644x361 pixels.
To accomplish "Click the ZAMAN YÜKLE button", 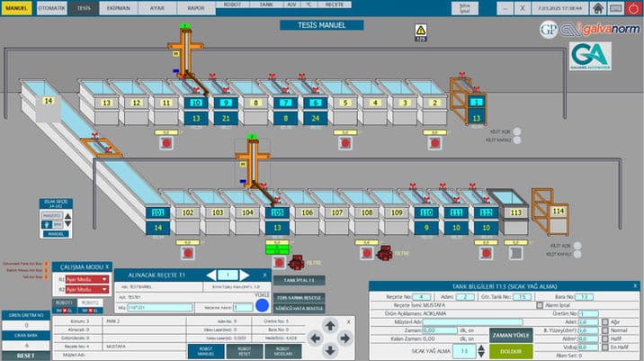I will click(513, 334).
